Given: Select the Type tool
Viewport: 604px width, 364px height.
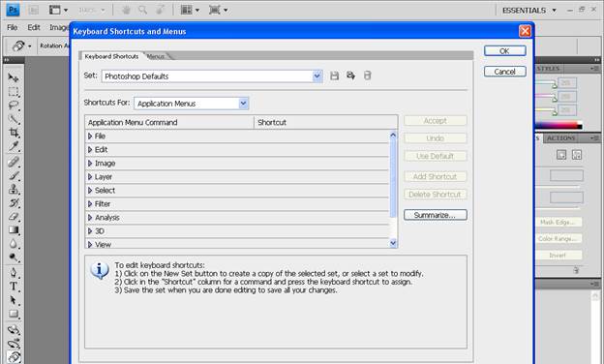Looking at the screenshot, I should pyautogui.click(x=14, y=287).
